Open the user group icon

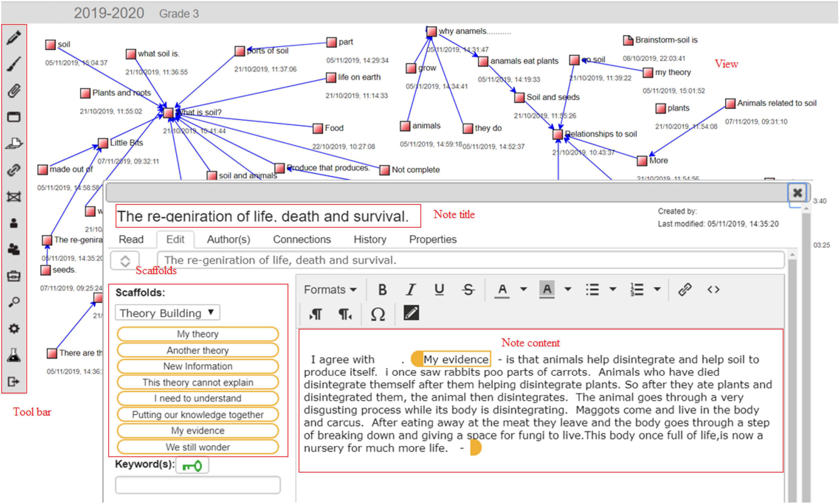[14, 250]
